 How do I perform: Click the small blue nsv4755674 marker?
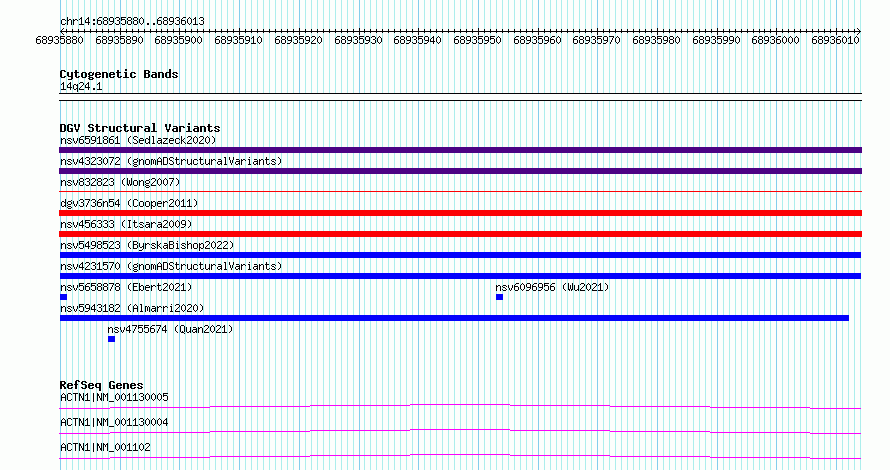point(111,339)
